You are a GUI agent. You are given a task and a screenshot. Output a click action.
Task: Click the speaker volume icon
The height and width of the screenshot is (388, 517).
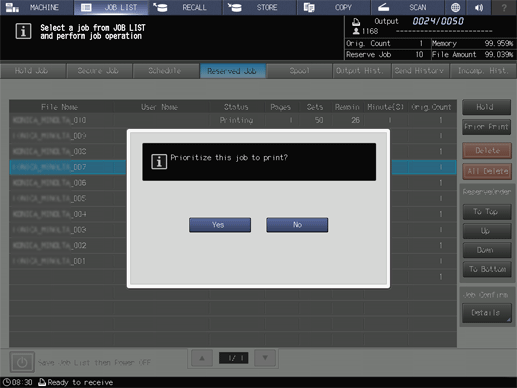coord(479,7)
